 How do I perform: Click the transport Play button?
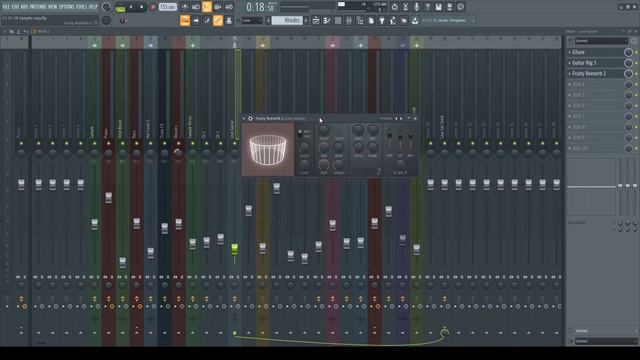(x=131, y=7)
